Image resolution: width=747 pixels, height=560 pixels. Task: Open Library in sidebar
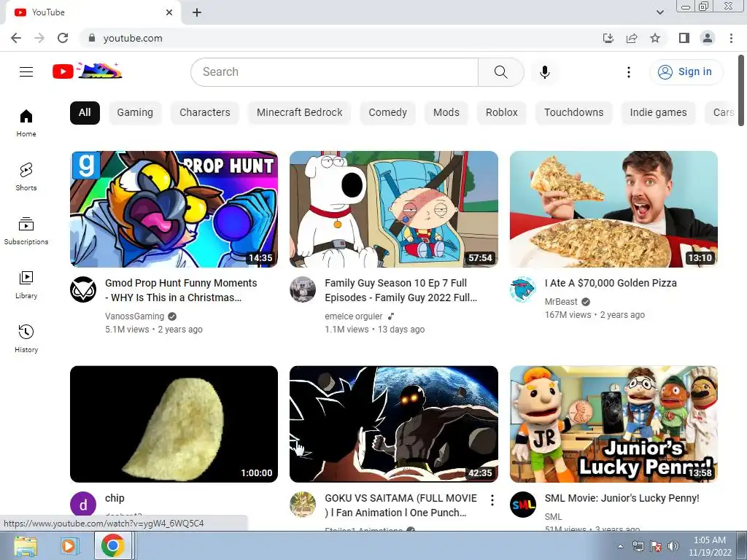[x=26, y=285]
